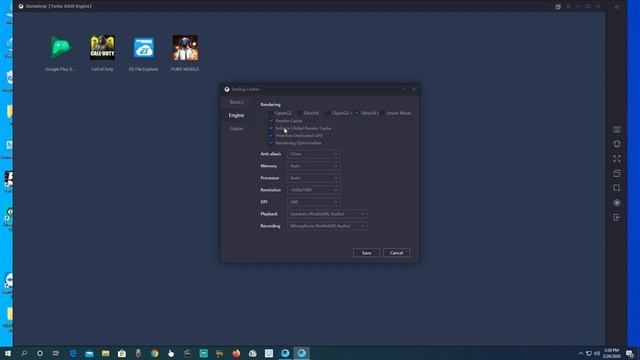The width and height of the screenshot is (640, 360).
Task: Open the multi-window icon in right sidebar
Action: [617, 173]
